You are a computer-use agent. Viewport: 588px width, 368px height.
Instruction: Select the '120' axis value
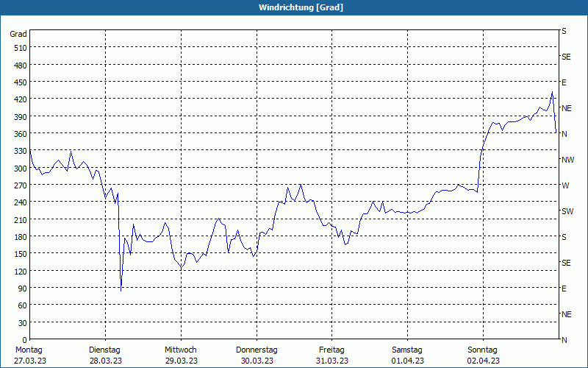click(x=21, y=271)
